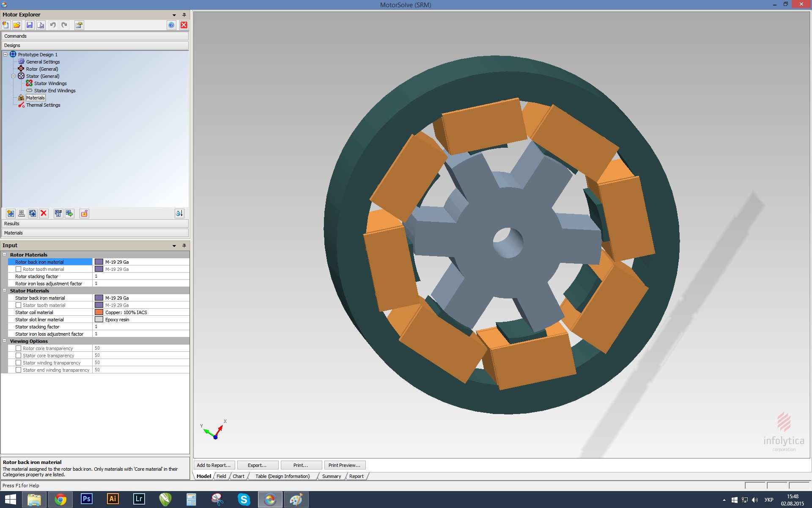The image size is (812, 508).
Task: Open Skype from the taskbar
Action: [x=244, y=500]
